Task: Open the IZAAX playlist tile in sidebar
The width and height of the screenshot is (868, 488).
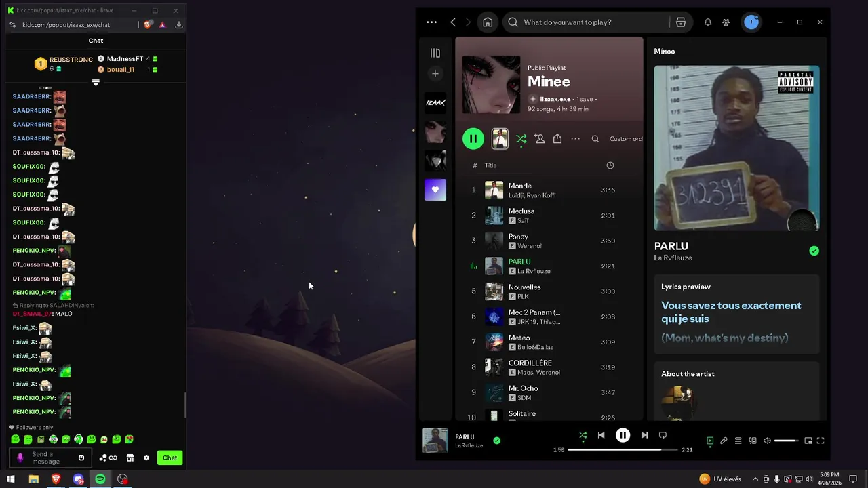Action: 435,103
